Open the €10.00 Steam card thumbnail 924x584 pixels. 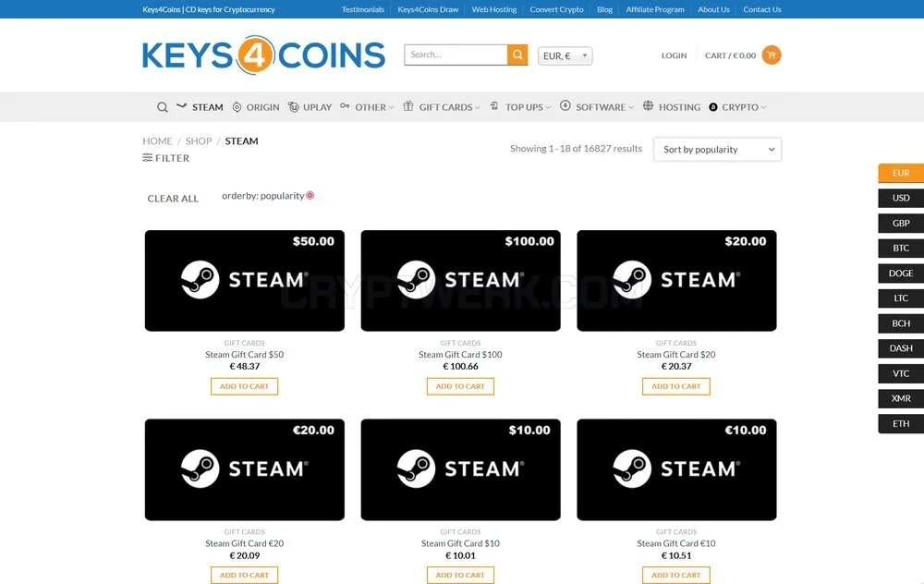coord(676,469)
